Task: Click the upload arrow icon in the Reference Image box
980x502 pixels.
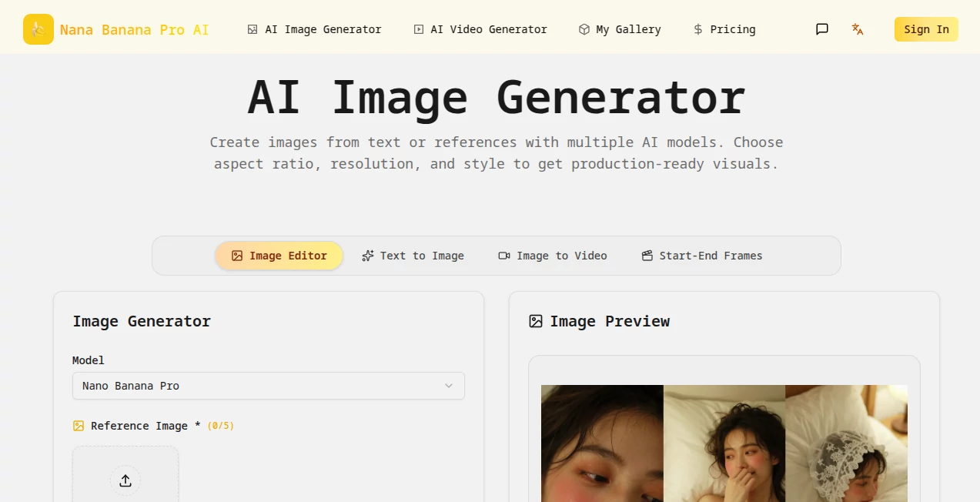Action: [x=125, y=480]
